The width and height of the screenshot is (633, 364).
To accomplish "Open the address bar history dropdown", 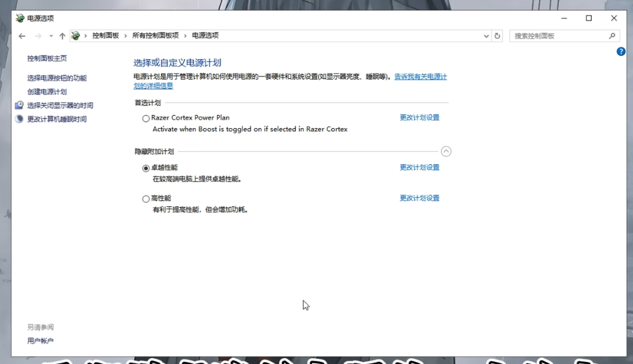I will coord(486,36).
